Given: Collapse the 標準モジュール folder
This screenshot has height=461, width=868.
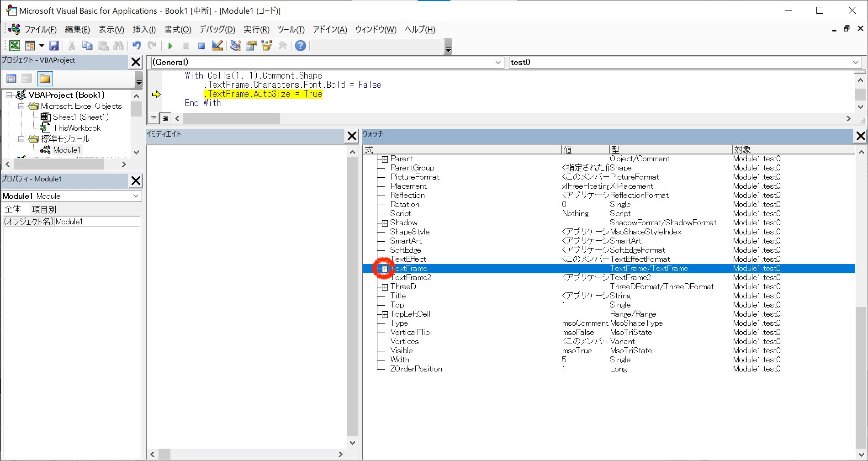Looking at the screenshot, I should click(21, 139).
